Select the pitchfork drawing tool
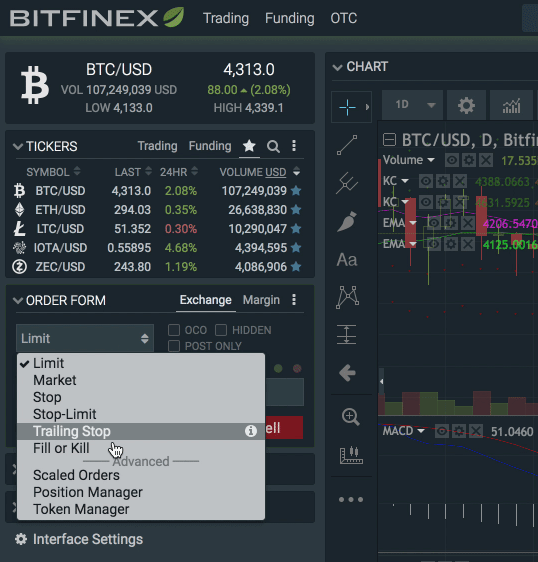 pyautogui.click(x=347, y=183)
